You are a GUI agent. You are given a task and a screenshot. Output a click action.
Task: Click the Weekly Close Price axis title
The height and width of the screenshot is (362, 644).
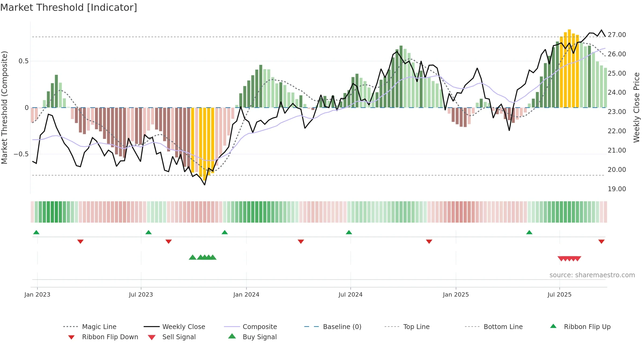636,107
